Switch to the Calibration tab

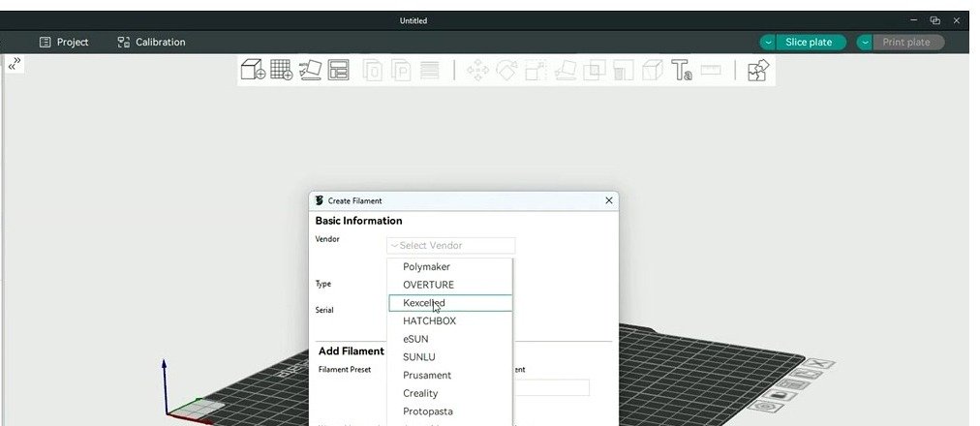tap(151, 42)
